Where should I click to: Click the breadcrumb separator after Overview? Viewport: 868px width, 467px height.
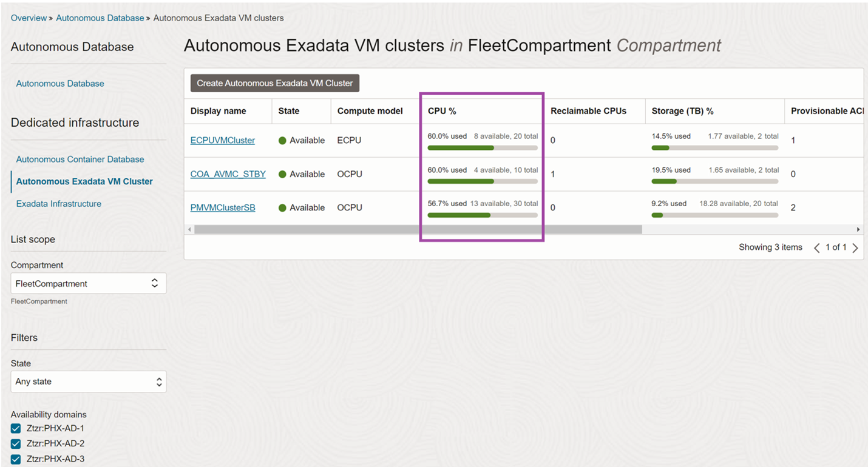point(51,18)
